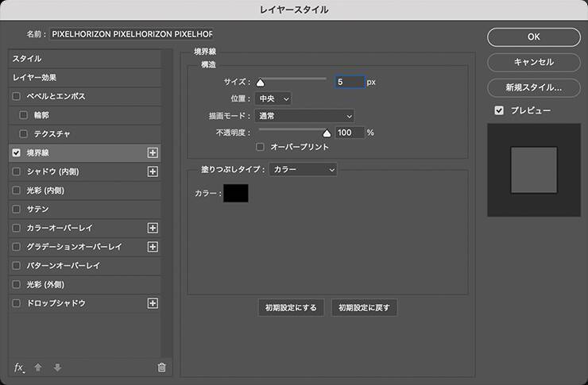Screen dimensions: 588x385
Task: Click the move effect down arrow
Action: (57, 368)
